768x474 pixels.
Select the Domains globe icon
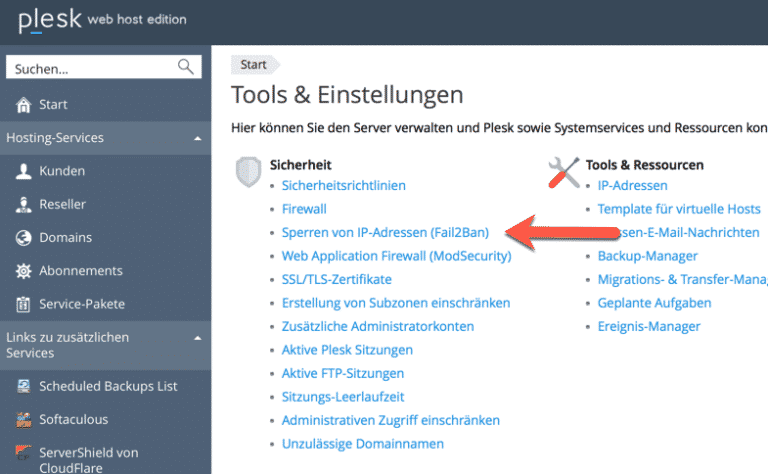point(23,238)
